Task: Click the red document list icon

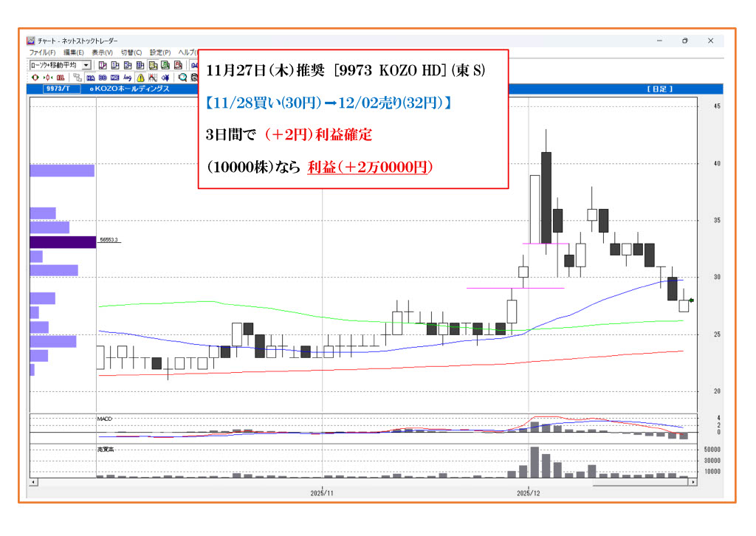Action: pos(178,66)
